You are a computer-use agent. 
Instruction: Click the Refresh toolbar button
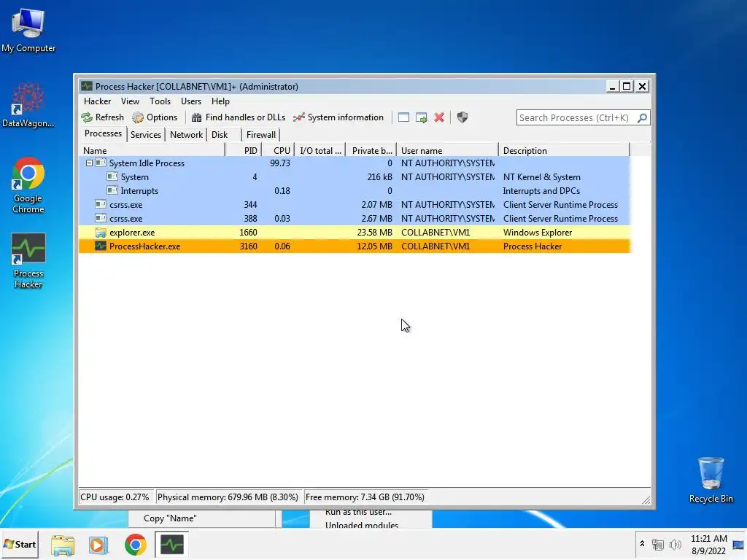(x=102, y=117)
